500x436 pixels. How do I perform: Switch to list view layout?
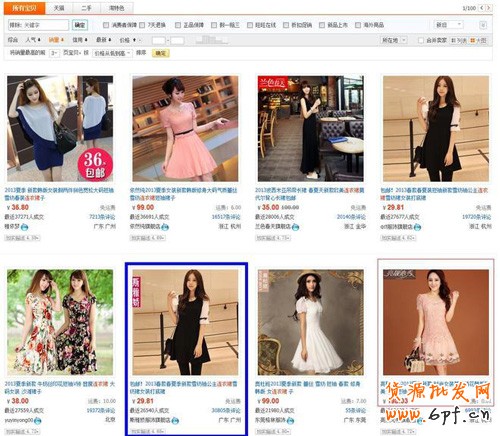[x=459, y=40]
